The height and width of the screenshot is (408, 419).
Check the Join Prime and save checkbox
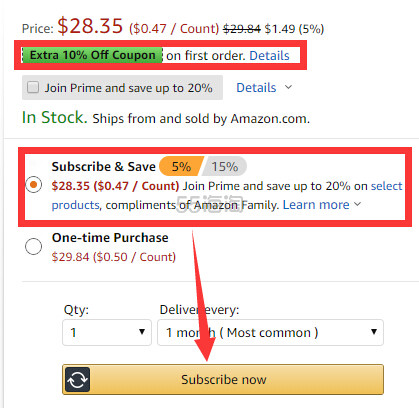point(33,88)
